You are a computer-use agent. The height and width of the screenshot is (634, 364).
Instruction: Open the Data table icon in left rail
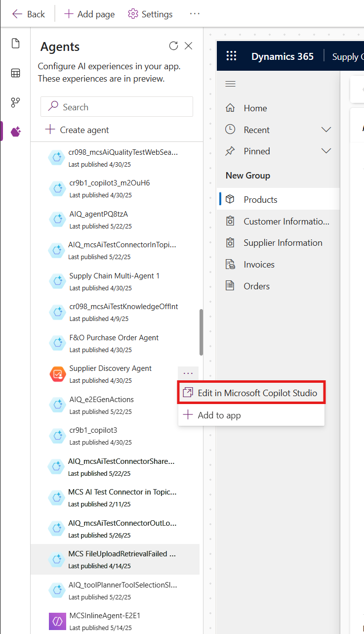click(x=15, y=73)
